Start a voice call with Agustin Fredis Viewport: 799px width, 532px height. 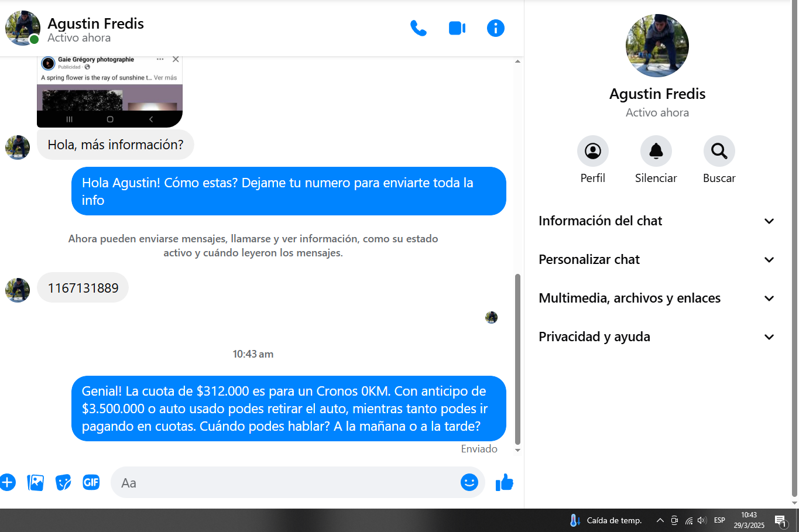(418, 28)
